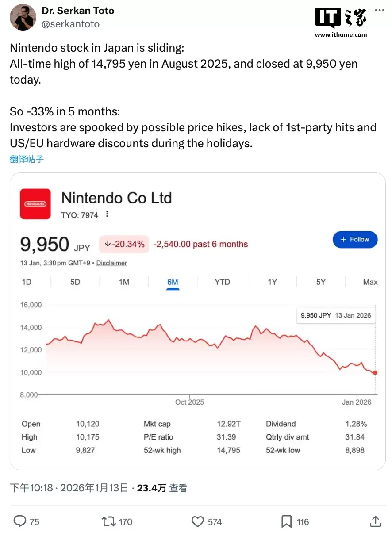Switch to the 1Y chart tab
Viewport: 392px width, 536px height.
coord(272,282)
